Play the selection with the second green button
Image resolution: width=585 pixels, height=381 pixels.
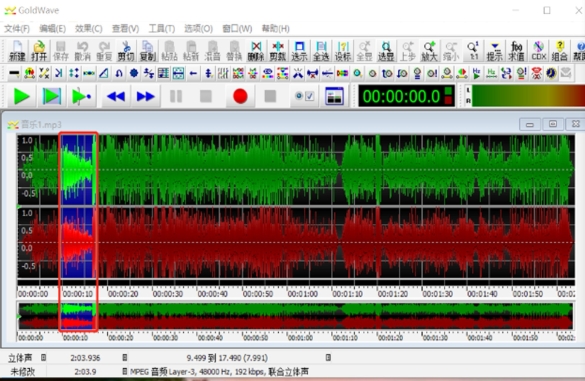point(51,97)
